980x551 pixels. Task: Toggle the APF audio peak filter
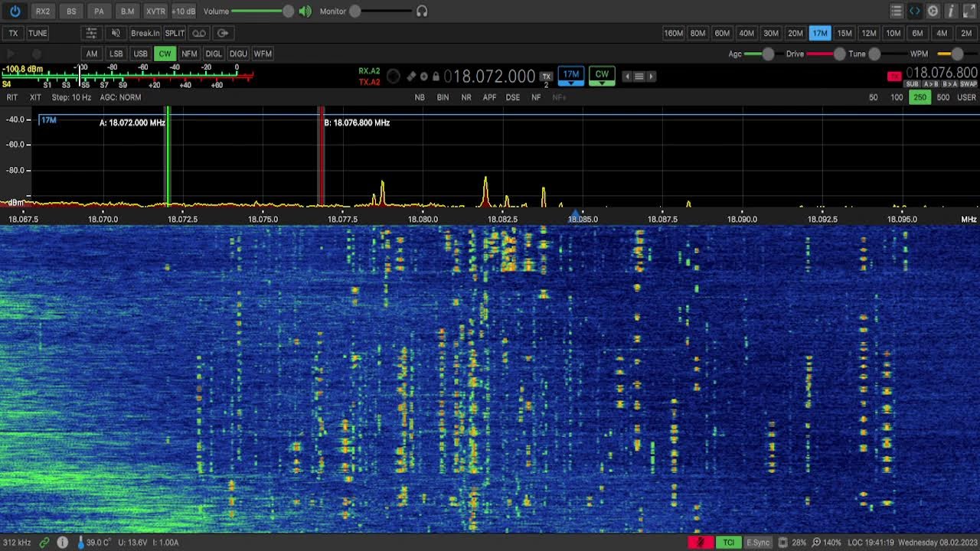pyautogui.click(x=489, y=98)
